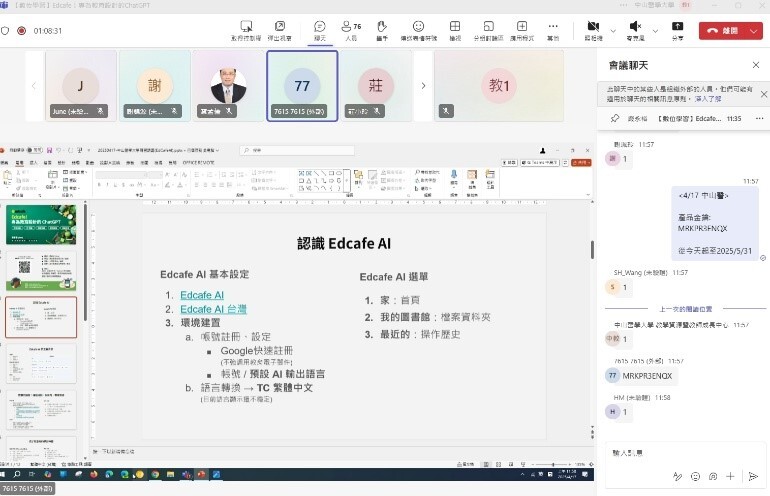Viewport: 770px width, 496px height.
Task: Open the text format options icon in compose box
Action: [x=678, y=476]
